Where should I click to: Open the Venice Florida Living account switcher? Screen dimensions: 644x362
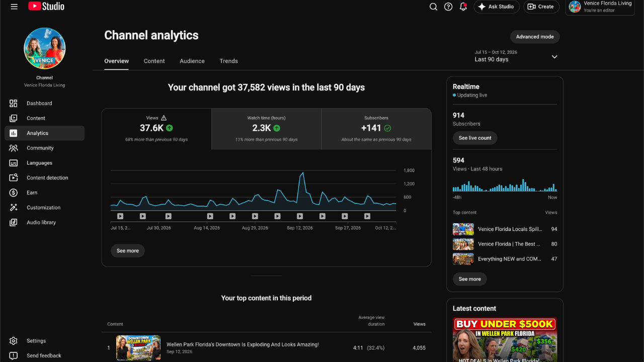pos(600,7)
